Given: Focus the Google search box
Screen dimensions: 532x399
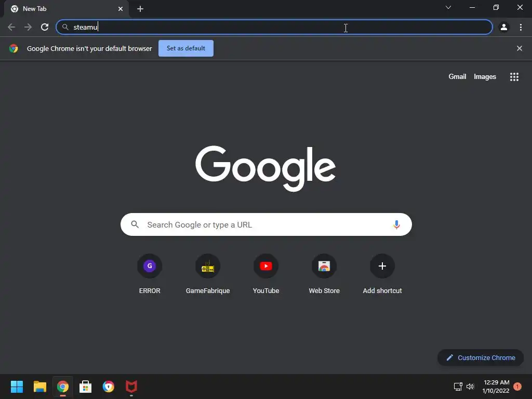Looking at the screenshot, I should pyautogui.click(x=266, y=224).
